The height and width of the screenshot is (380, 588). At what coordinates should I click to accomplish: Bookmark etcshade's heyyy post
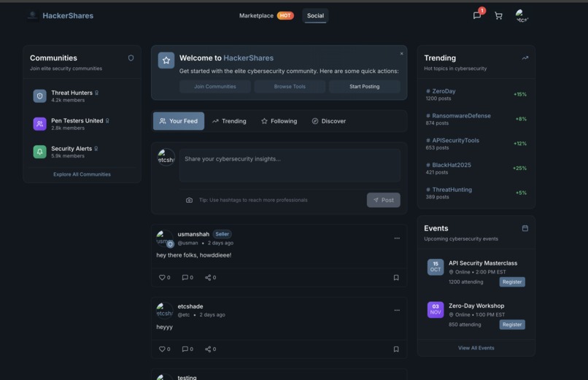(x=396, y=349)
